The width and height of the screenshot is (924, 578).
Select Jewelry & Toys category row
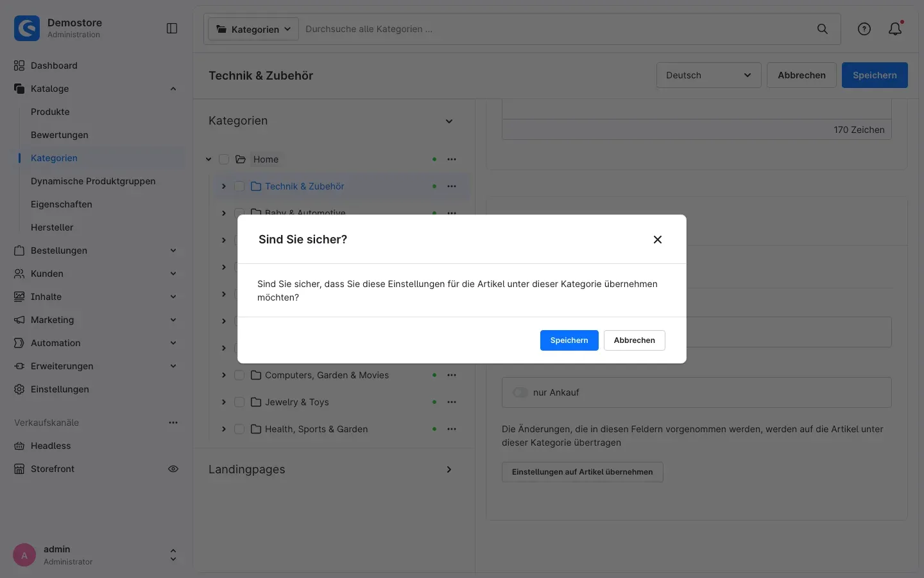(341, 402)
